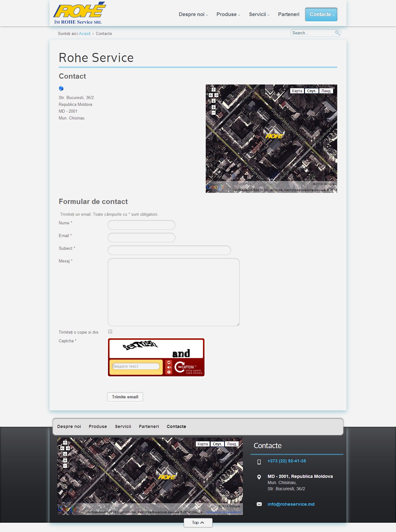Image resolution: width=396 pixels, height=532 pixels.
Task: Pan right on the contact section map
Action: (216, 95)
